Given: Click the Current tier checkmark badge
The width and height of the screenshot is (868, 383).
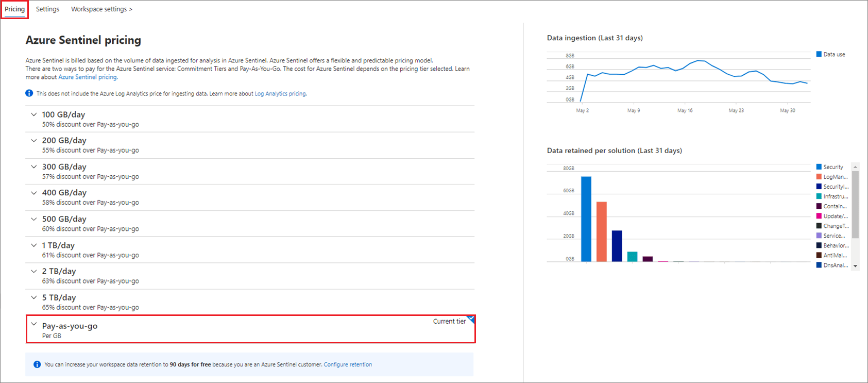Looking at the screenshot, I should click(471, 320).
